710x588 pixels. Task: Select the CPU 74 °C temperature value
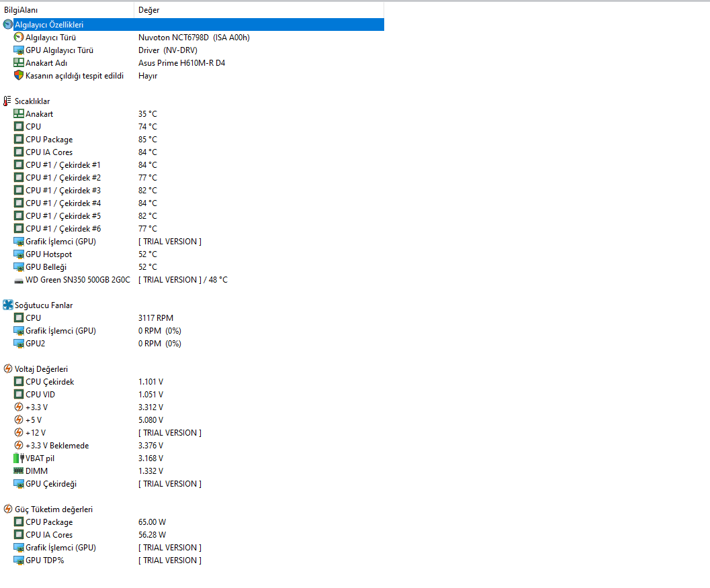(148, 126)
